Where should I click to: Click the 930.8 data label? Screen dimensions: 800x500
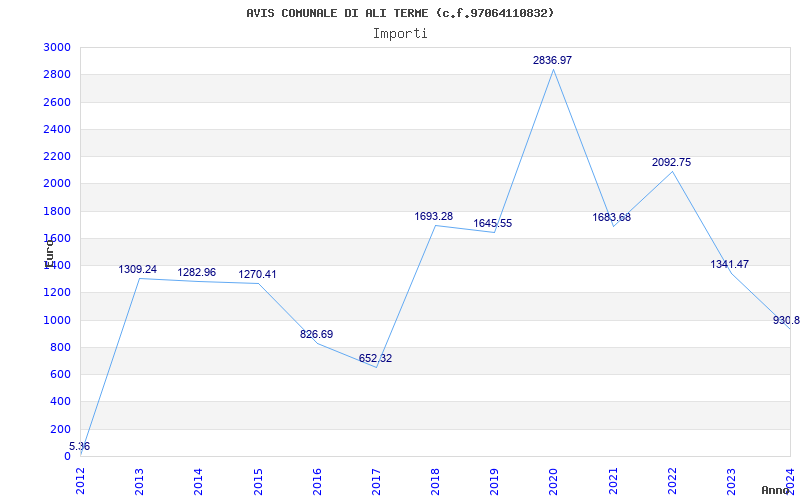coord(786,320)
